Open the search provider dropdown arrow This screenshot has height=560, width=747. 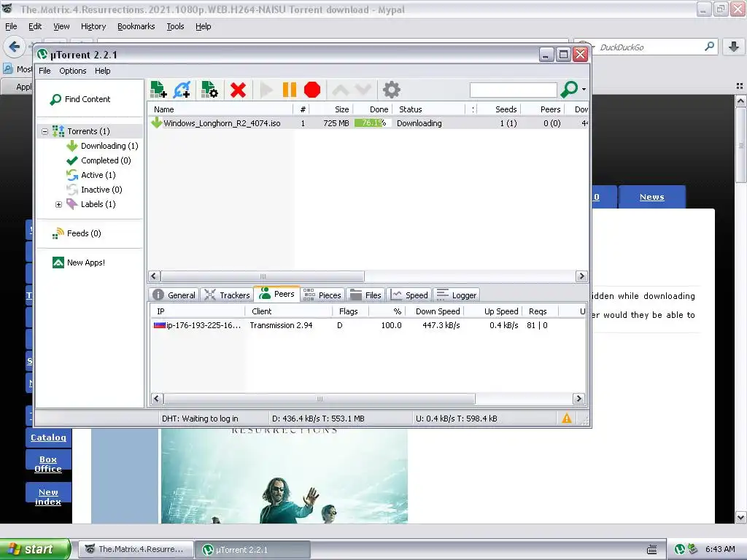584,90
